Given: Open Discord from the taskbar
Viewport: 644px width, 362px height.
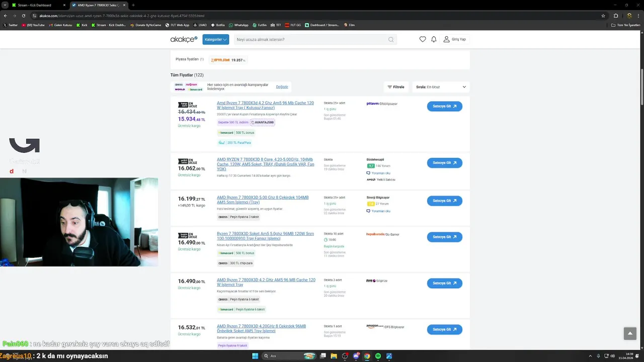Looking at the screenshot, I should [356, 356].
